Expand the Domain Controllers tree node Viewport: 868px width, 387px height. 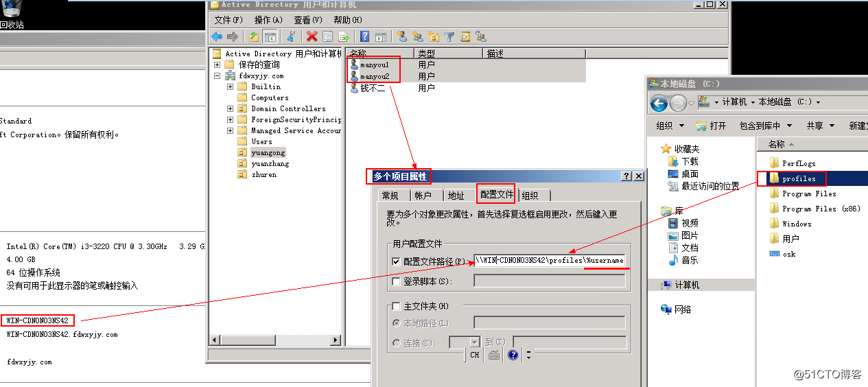click(231, 108)
